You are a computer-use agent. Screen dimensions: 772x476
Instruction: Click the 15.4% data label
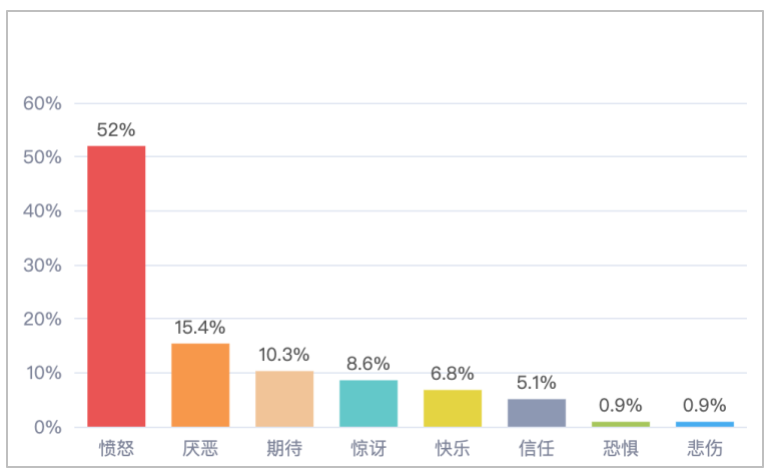tap(200, 327)
